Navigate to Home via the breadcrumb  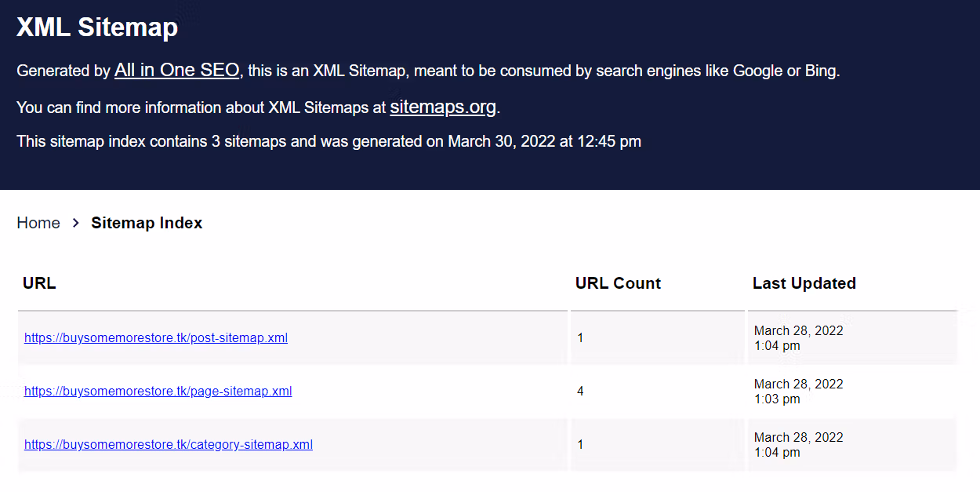coord(38,223)
